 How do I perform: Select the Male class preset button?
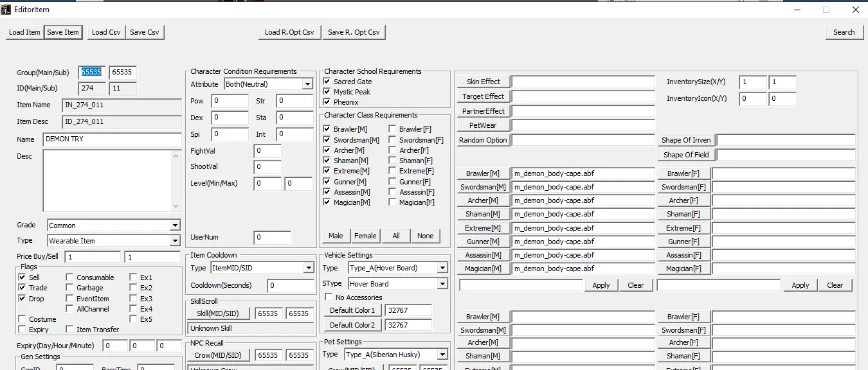coord(336,236)
